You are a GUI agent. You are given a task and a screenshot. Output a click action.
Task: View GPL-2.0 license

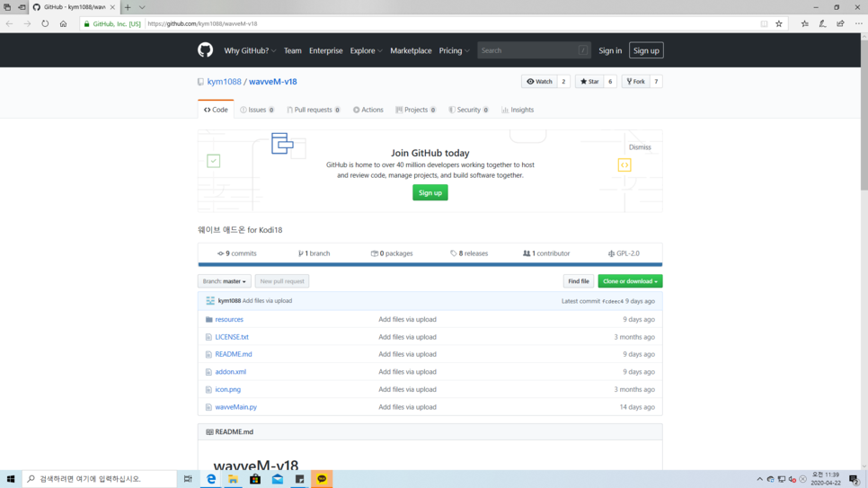pyautogui.click(x=624, y=253)
